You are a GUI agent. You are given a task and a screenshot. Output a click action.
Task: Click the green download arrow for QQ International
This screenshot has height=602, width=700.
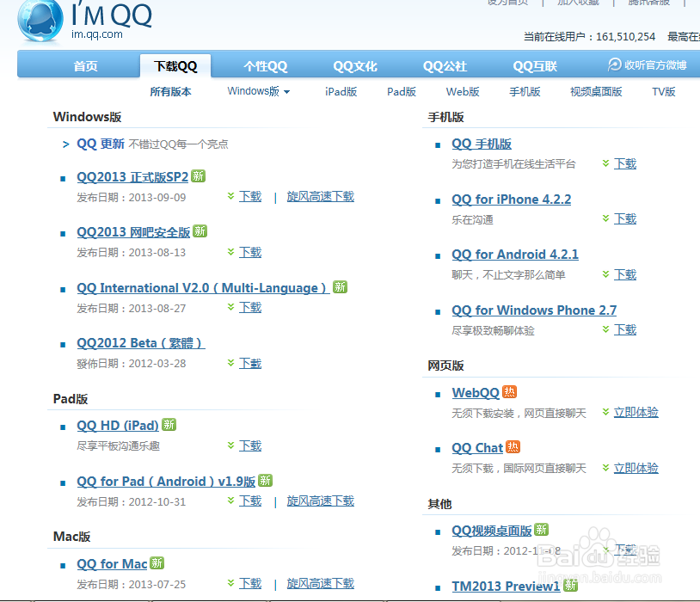[230, 307]
